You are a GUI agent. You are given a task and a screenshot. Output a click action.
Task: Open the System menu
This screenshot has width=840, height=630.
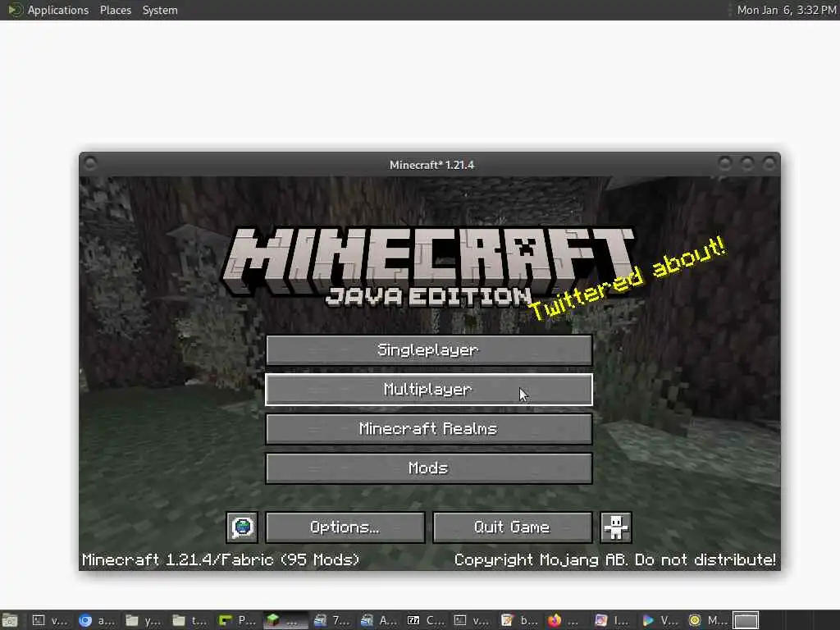[160, 10]
